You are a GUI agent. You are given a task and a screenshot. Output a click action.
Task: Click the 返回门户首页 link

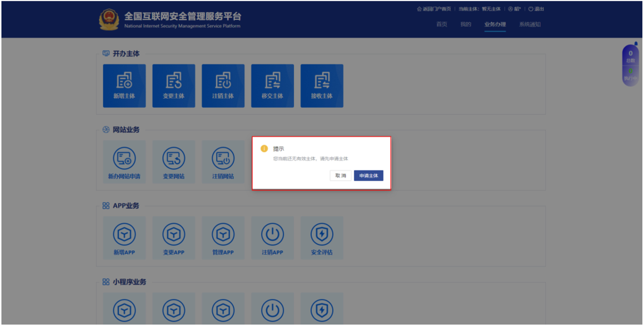point(434,9)
